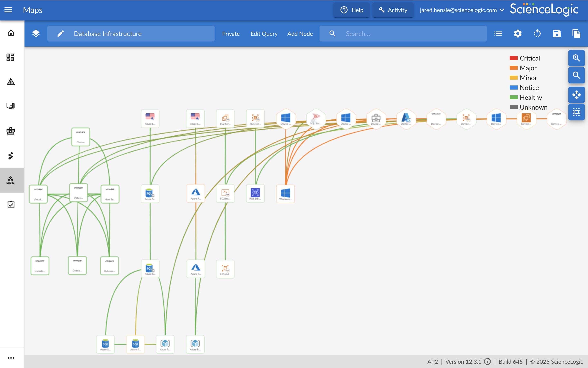Image resolution: width=588 pixels, height=368 pixels.
Task: Click the Healthy green legend swatch
Action: tap(513, 97)
